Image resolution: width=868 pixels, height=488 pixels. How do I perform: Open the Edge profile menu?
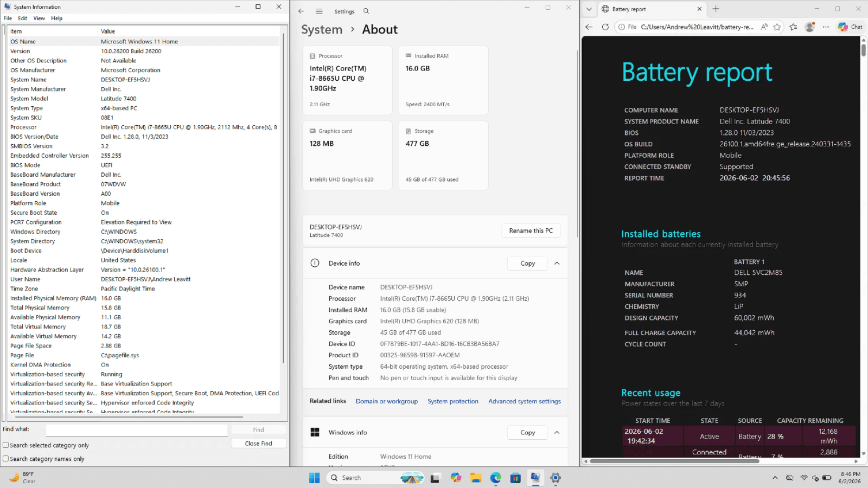click(810, 27)
